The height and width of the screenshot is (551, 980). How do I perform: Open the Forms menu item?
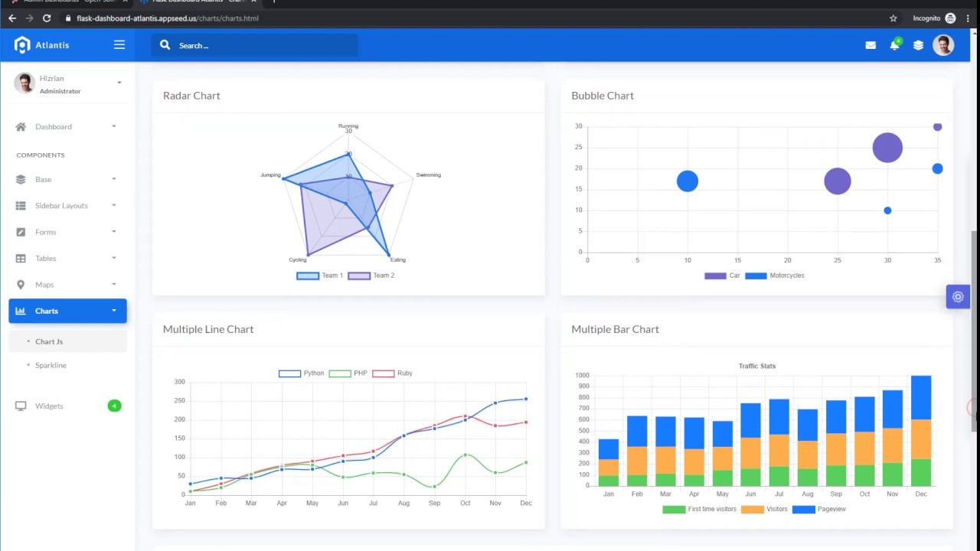pyautogui.click(x=67, y=232)
